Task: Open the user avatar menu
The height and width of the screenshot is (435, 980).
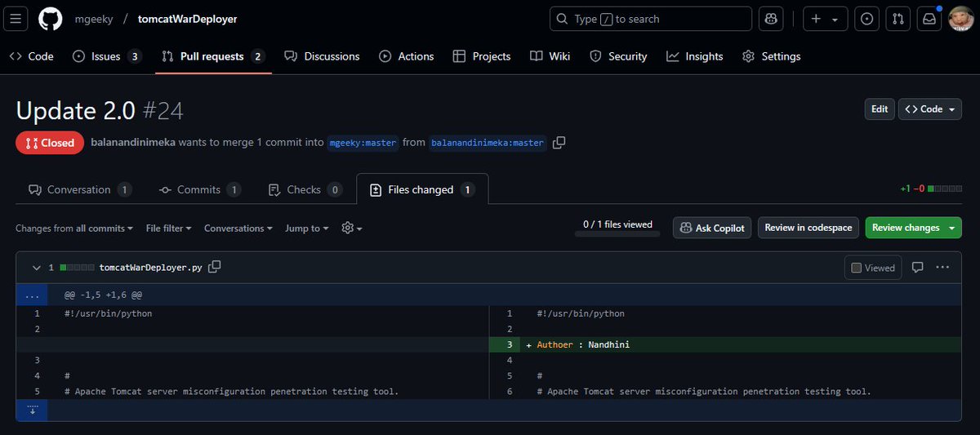Action: (x=961, y=19)
